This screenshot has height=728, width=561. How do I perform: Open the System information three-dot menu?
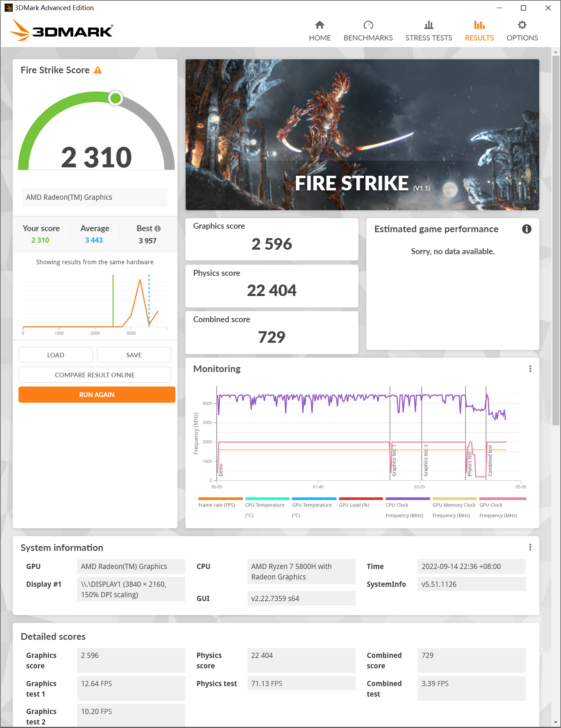[x=530, y=547]
